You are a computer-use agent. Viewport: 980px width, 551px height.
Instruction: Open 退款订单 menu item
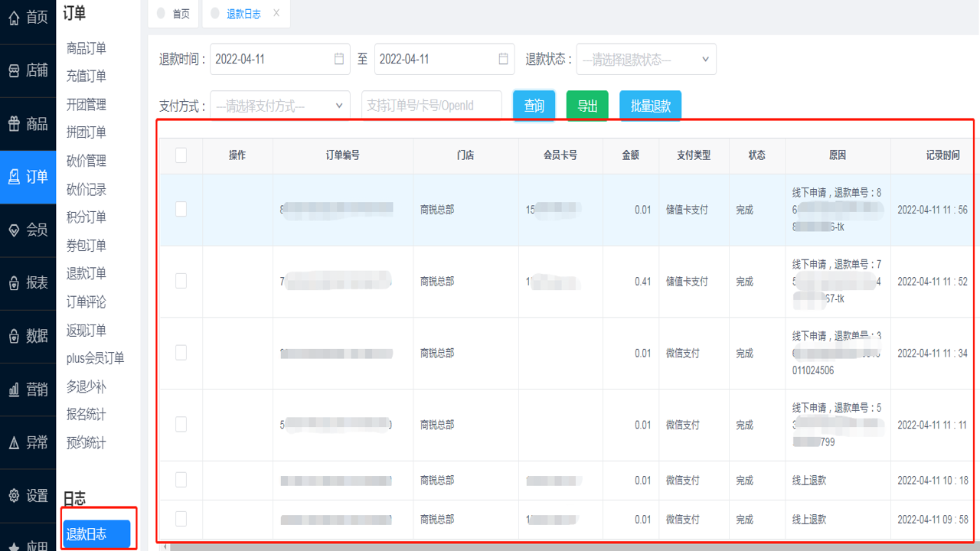[87, 273]
